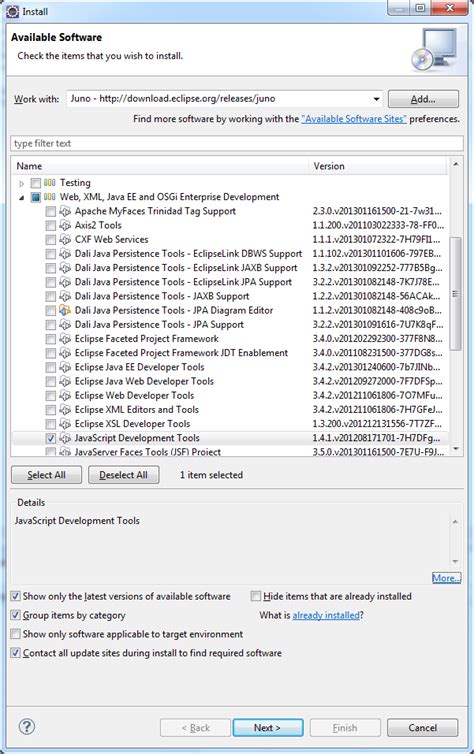Enable Show only software applicable to target
The width and height of the screenshot is (474, 754).
coord(15,634)
